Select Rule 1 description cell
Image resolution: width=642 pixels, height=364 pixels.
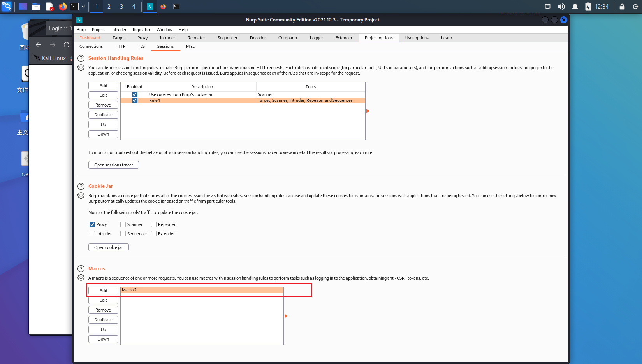pyautogui.click(x=202, y=100)
